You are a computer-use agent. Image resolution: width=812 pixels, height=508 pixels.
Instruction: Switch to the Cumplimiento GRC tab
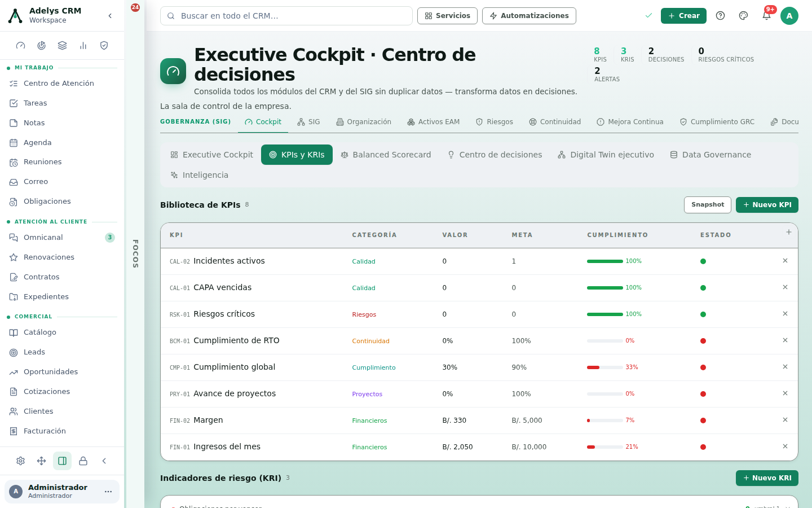(x=717, y=122)
